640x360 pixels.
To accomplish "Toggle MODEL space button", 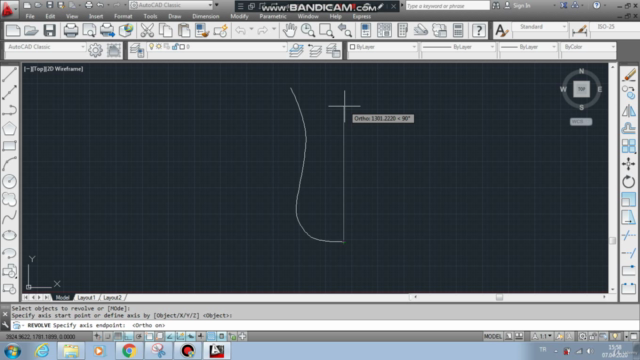I will coord(493,336).
